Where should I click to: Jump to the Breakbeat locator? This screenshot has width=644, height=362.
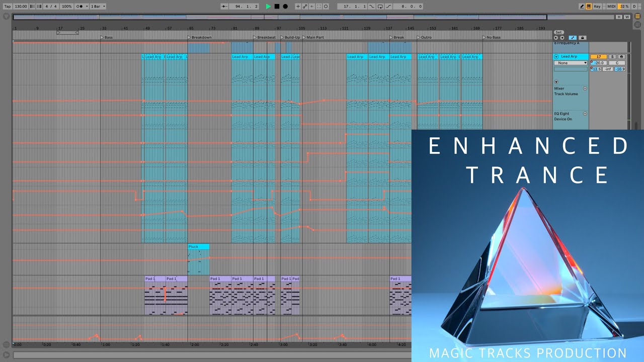click(x=265, y=37)
